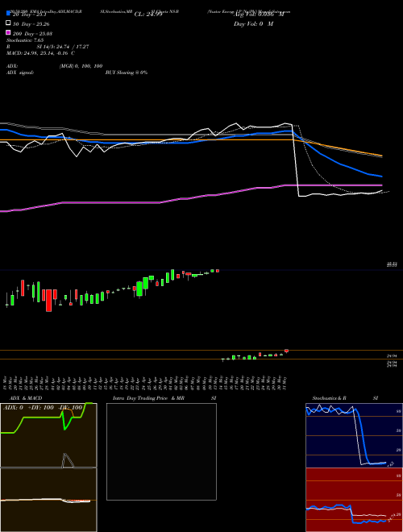Click the 'Stochastics & R' panel title

coord(329,398)
